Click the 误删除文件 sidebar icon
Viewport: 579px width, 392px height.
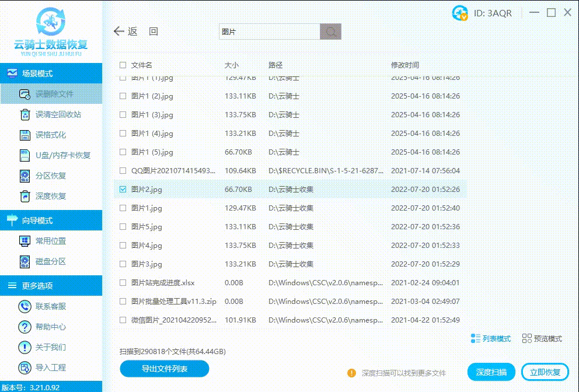pos(25,94)
